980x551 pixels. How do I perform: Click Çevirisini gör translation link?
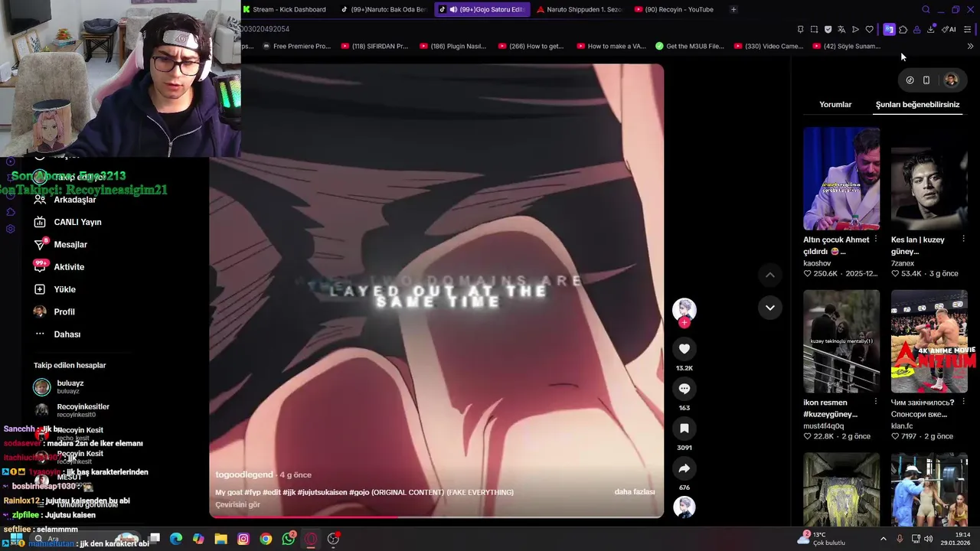237,505
